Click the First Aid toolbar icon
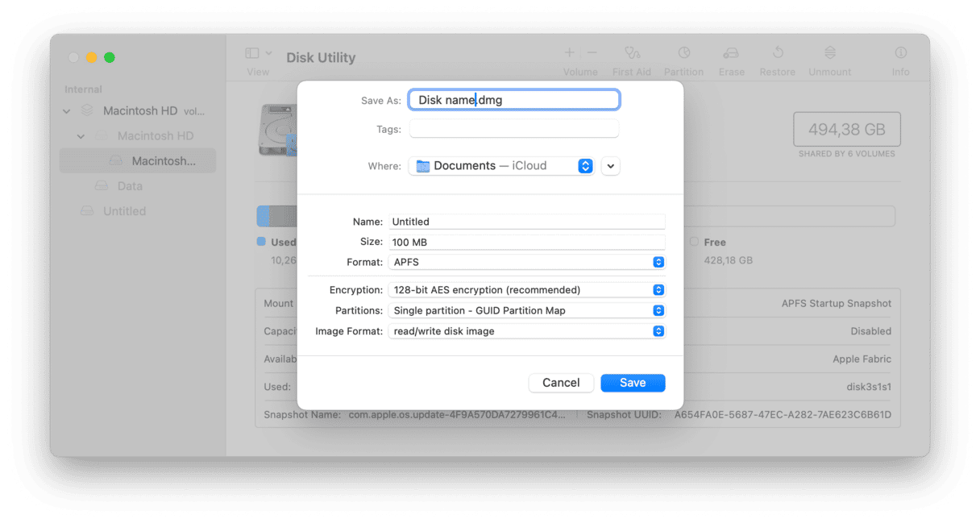 click(631, 53)
